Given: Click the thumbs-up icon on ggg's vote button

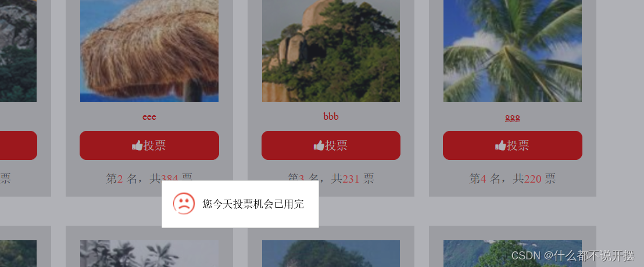Looking at the screenshot, I should pos(500,145).
